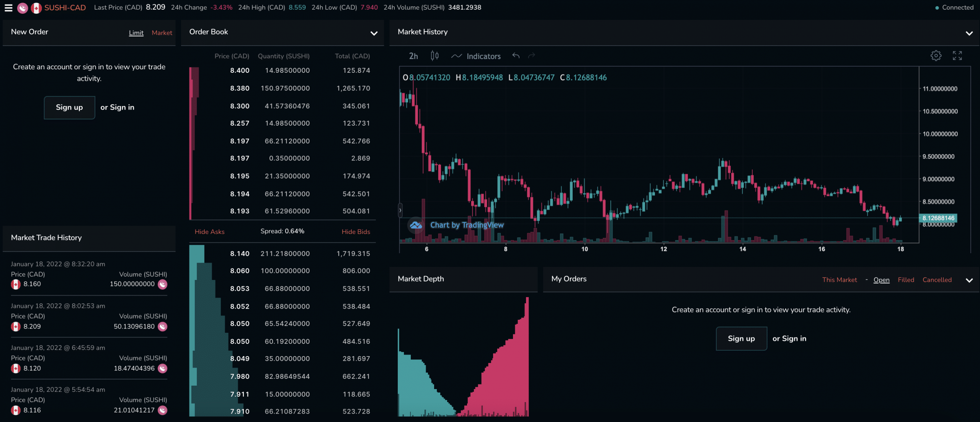The height and width of the screenshot is (422, 980).
Task: Switch New Order to Market
Action: pyautogui.click(x=162, y=33)
